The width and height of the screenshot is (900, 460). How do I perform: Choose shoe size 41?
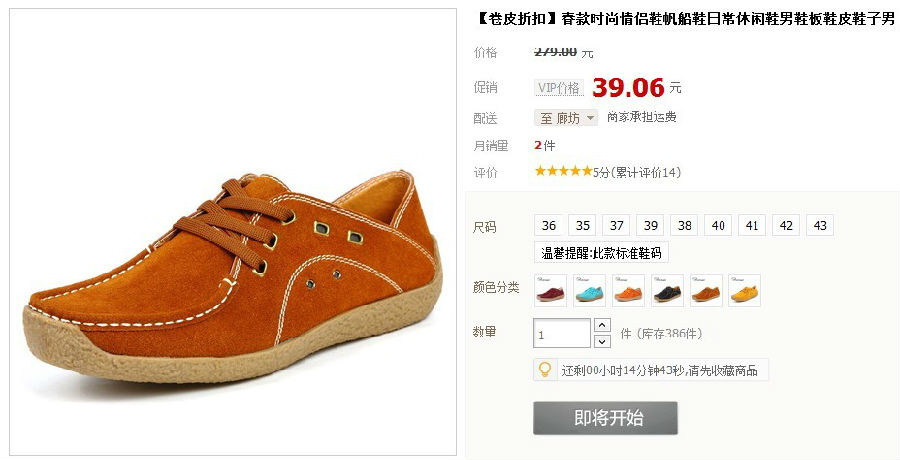click(x=752, y=226)
